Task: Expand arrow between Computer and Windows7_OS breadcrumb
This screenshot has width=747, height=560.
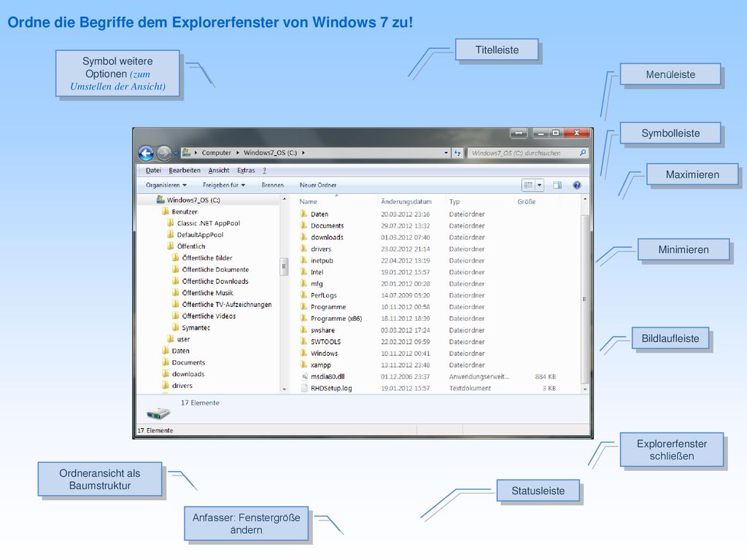Action: coord(237,153)
